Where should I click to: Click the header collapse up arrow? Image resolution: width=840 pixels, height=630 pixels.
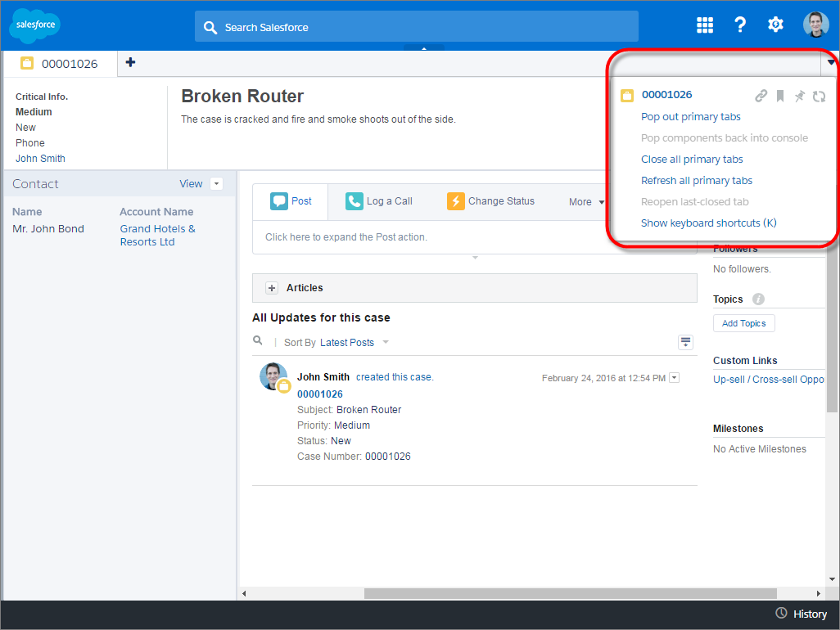pos(424,48)
